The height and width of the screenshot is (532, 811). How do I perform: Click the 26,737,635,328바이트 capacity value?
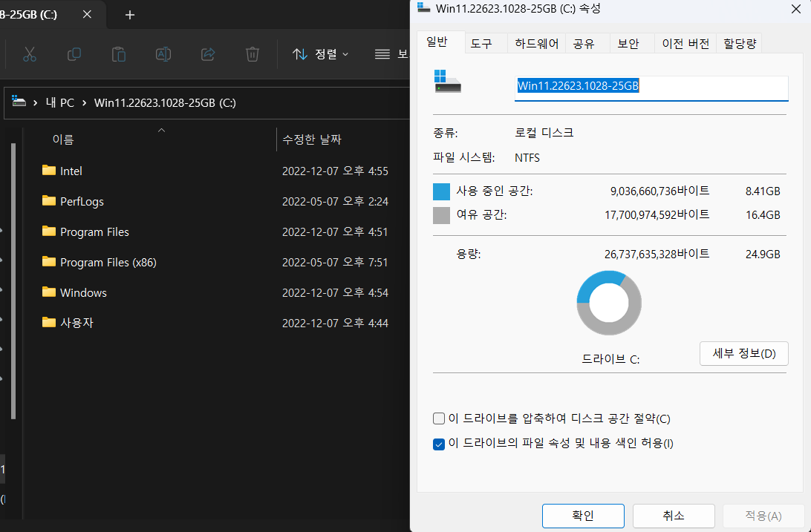657,254
